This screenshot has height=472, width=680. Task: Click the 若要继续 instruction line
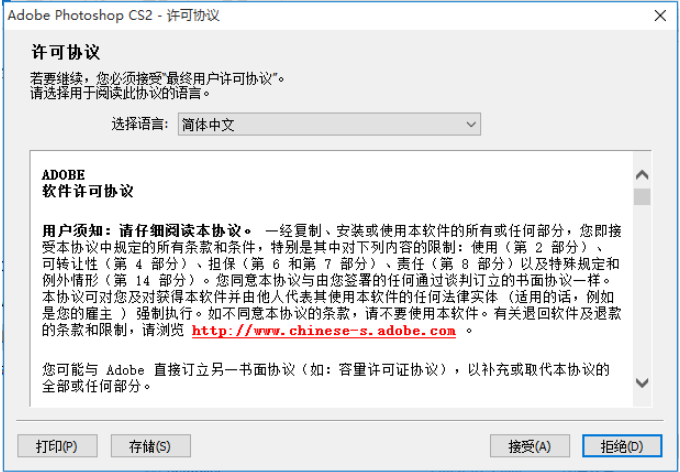pyautogui.click(x=157, y=79)
